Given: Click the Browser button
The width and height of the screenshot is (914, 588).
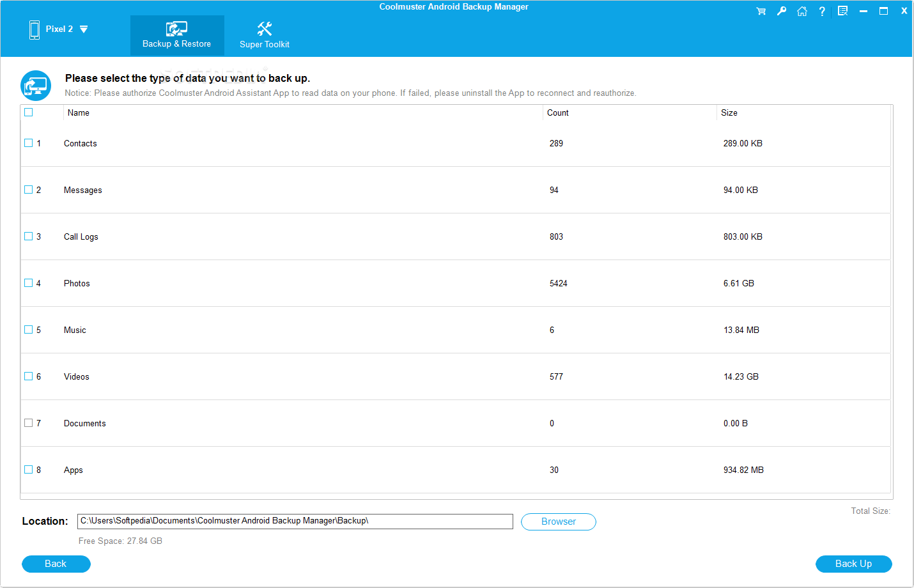Looking at the screenshot, I should click(x=559, y=522).
